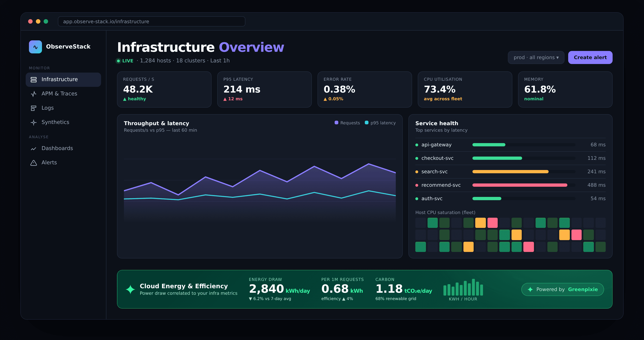The image size is (644, 340).
Task: Click the recommend-svc red latency bar
Action: pyautogui.click(x=520, y=185)
